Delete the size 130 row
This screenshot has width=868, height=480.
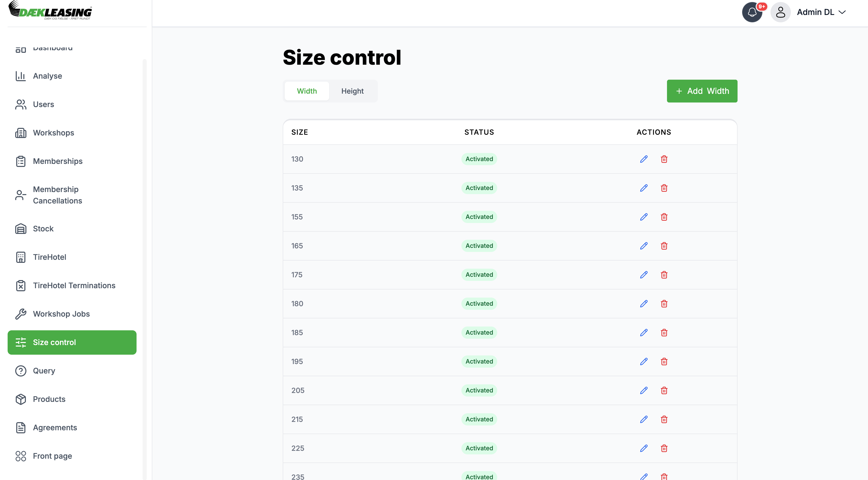(x=664, y=159)
